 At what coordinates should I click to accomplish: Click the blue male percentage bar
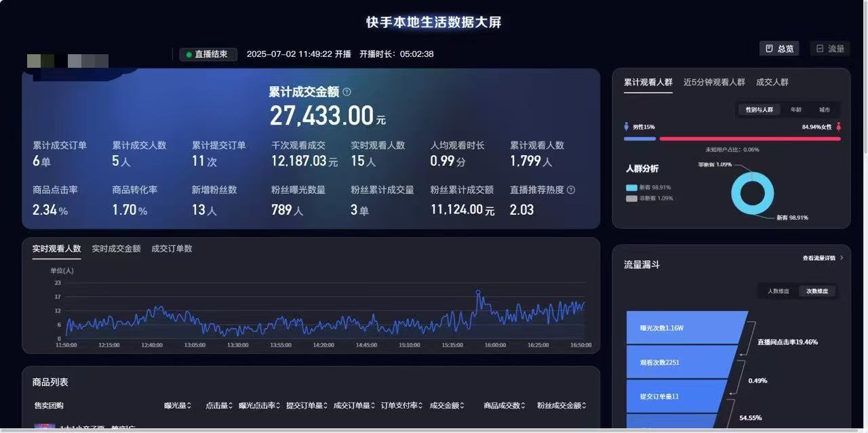coord(639,139)
